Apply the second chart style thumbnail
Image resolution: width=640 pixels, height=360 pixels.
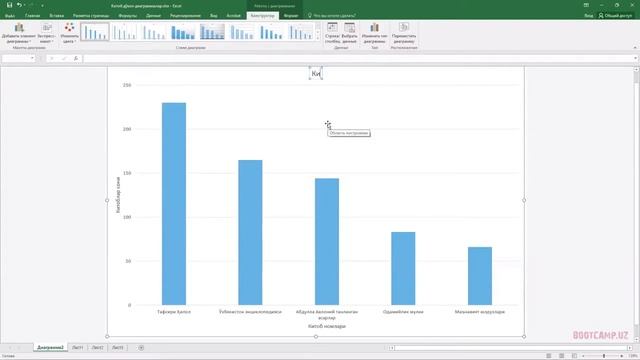124,32
